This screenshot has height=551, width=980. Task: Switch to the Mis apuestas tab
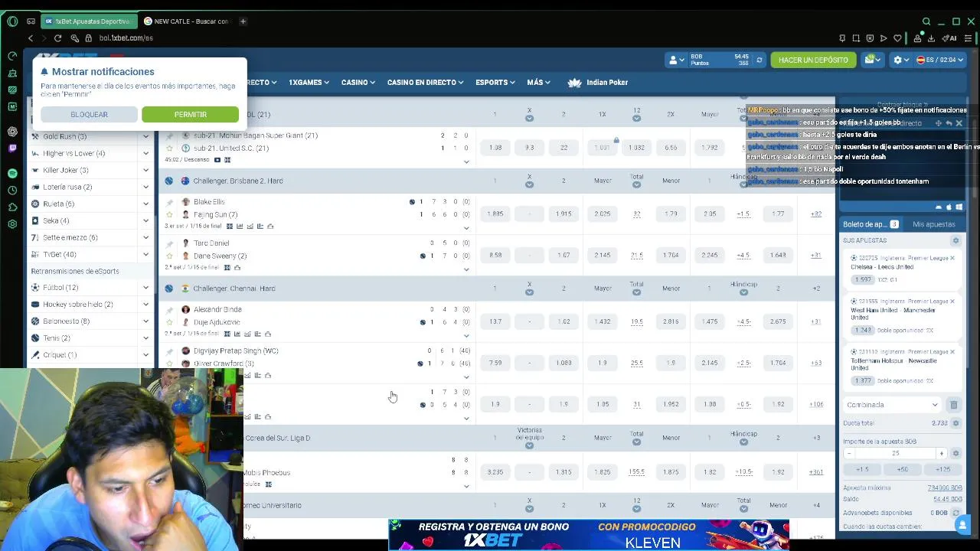933,224
